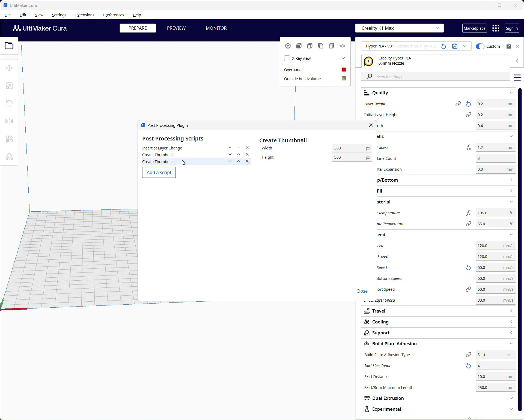Click the Close link in dialog
This screenshot has height=420, width=524.
(362, 291)
